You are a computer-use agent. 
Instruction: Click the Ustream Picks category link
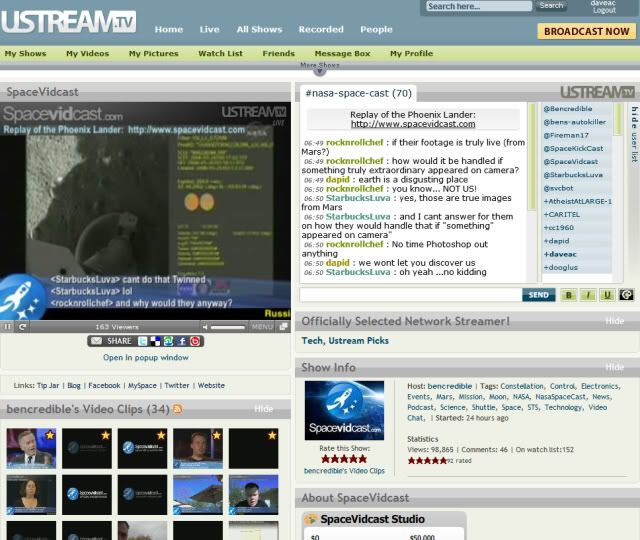[358, 341]
